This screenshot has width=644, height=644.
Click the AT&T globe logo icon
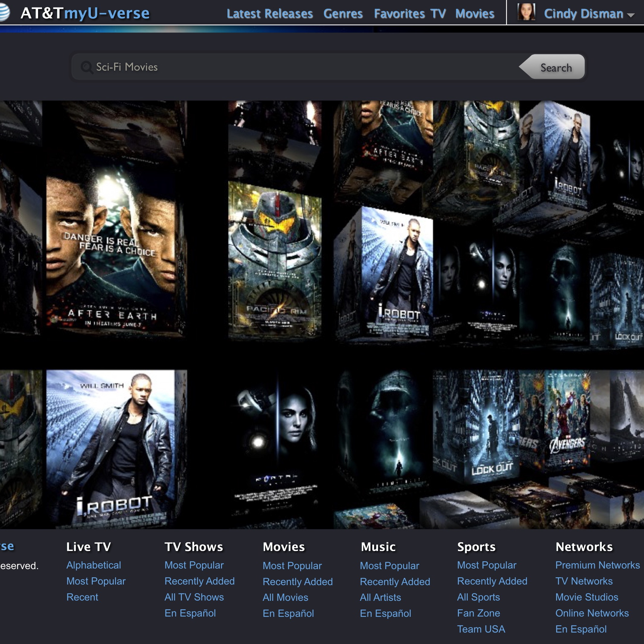pos(4,13)
